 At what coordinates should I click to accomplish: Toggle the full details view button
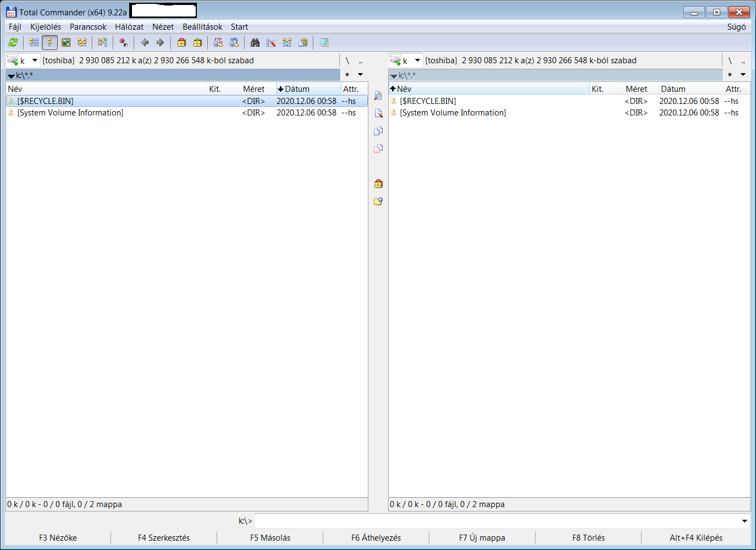pyautogui.click(x=49, y=42)
